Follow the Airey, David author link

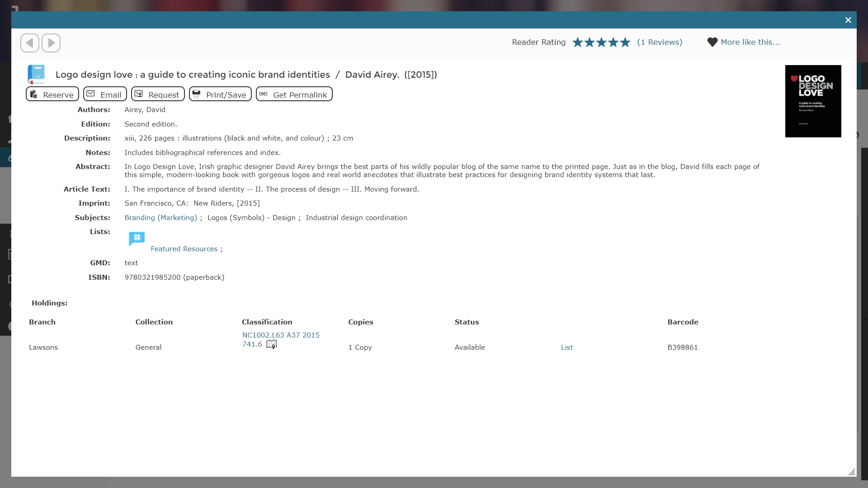145,109
